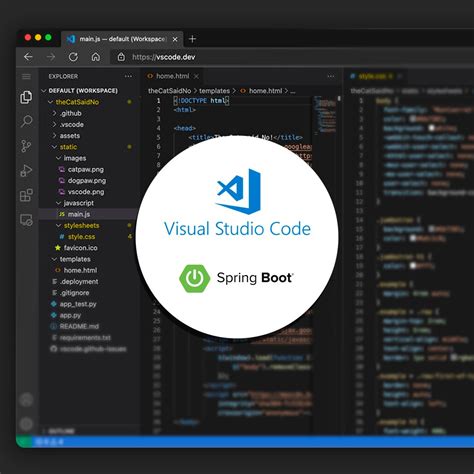Click the DOCTYPE html line
474x474 pixels.
[x=201, y=101]
